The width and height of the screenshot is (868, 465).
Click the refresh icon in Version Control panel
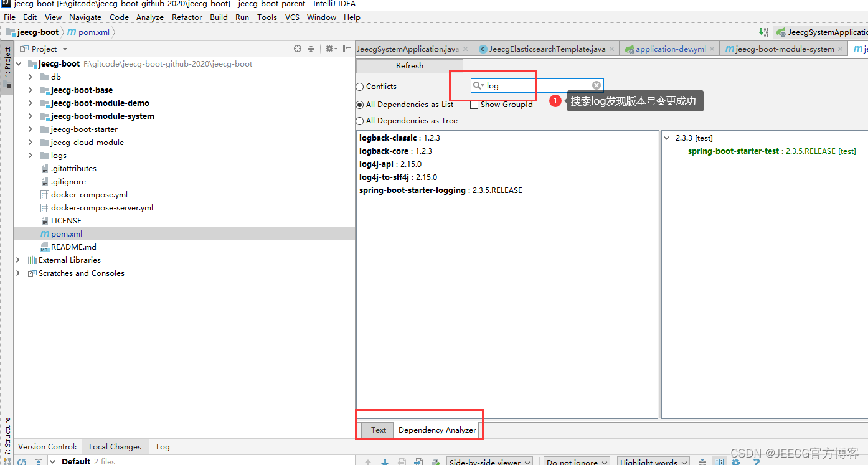pos(22,462)
